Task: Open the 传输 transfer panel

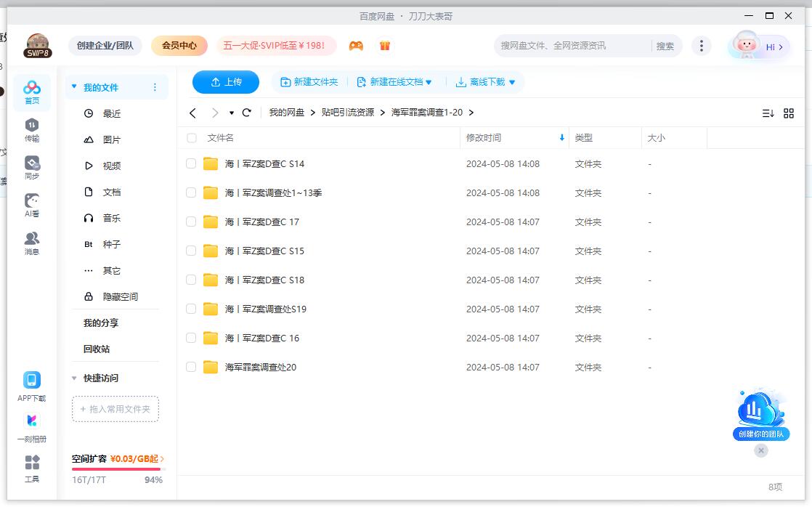Action: [x=31, y=130]
